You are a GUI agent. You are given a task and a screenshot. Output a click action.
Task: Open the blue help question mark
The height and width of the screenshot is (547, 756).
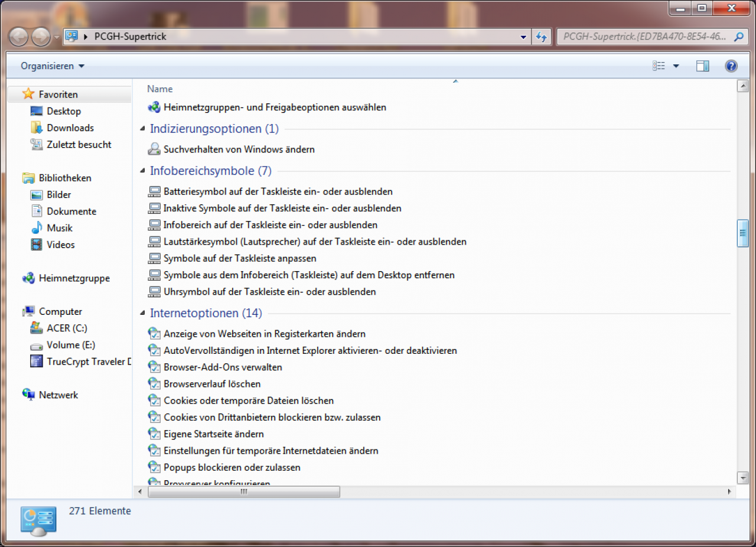click(x=731, y=66)
